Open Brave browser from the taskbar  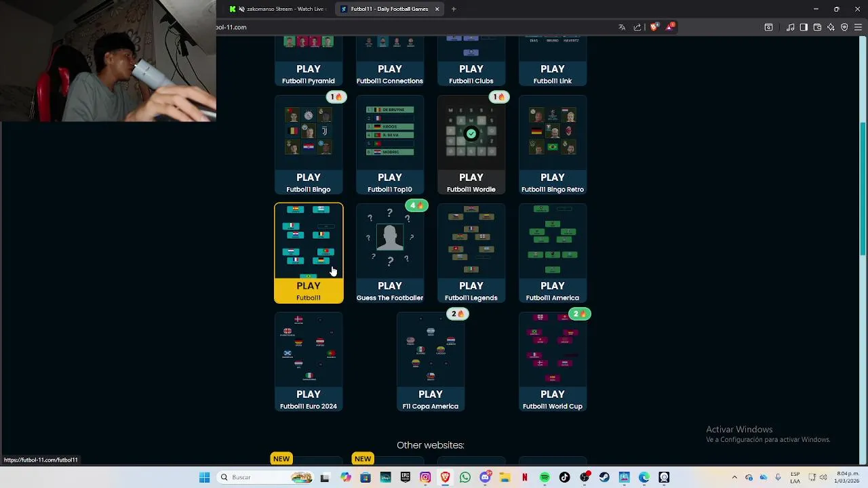pyautogui.click(x=445, y=477)
